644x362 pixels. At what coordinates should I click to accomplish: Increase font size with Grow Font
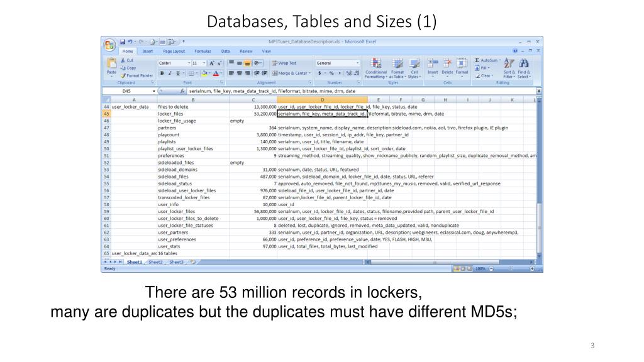coord(211,63)
